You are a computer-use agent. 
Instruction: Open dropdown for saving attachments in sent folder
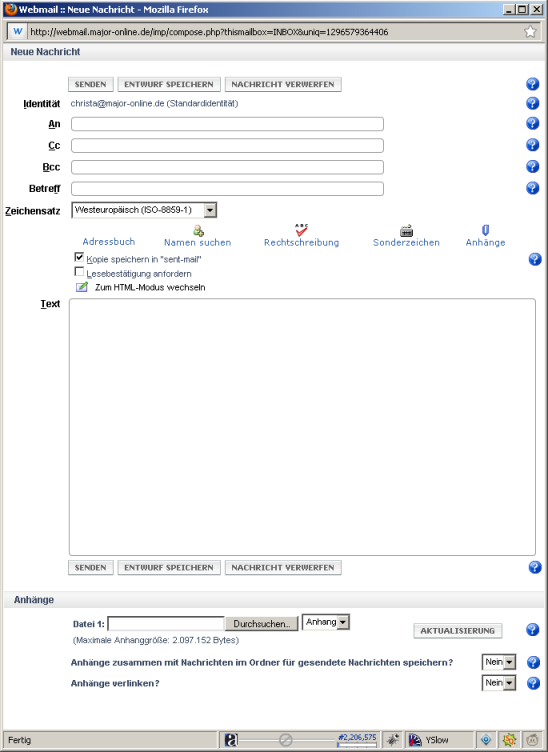tap(499, 662)
